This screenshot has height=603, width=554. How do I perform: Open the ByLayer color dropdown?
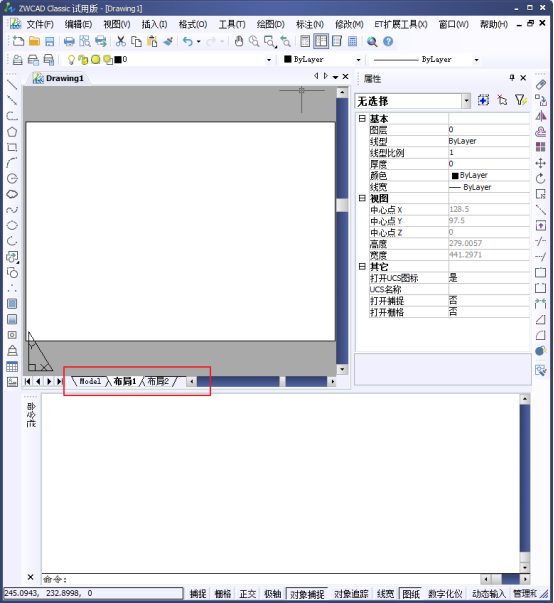coord(323,60)
